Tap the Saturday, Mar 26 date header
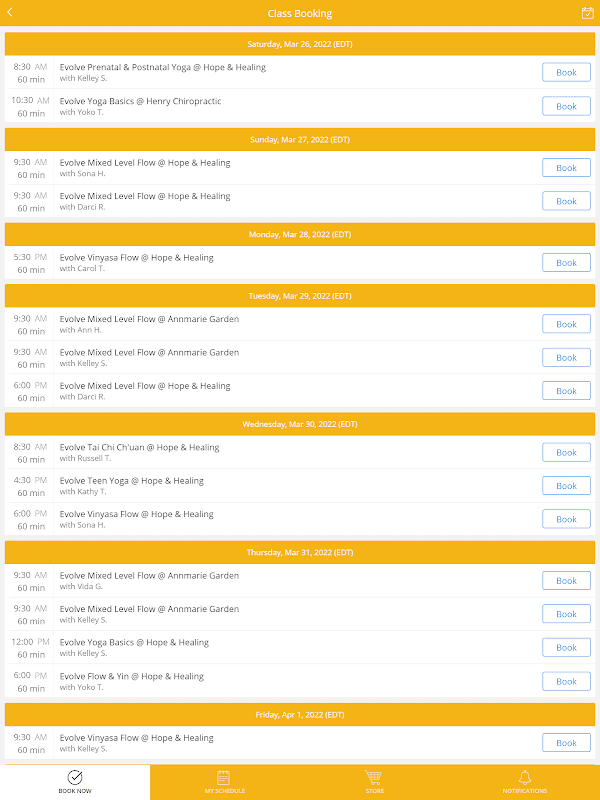 tap(300, 44)
